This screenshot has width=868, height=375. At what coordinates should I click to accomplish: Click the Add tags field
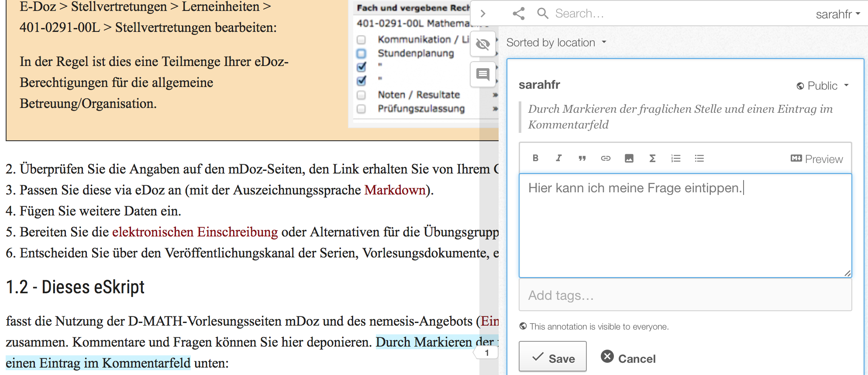point(685,295)
